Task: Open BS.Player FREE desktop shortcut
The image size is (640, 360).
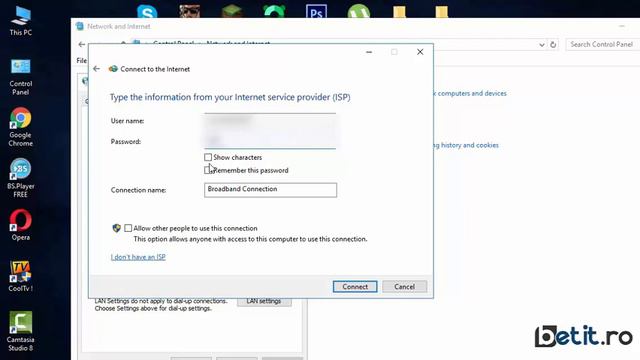Action: tap(20, 178)
